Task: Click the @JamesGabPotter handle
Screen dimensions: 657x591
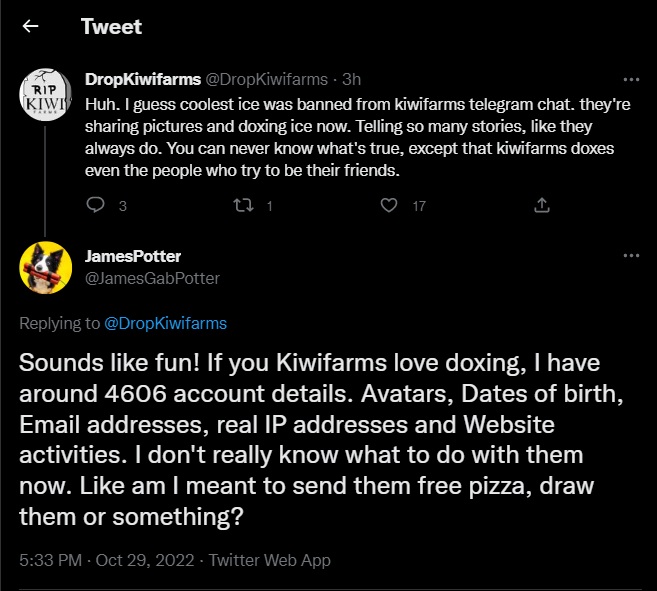Action: (153, 278)
